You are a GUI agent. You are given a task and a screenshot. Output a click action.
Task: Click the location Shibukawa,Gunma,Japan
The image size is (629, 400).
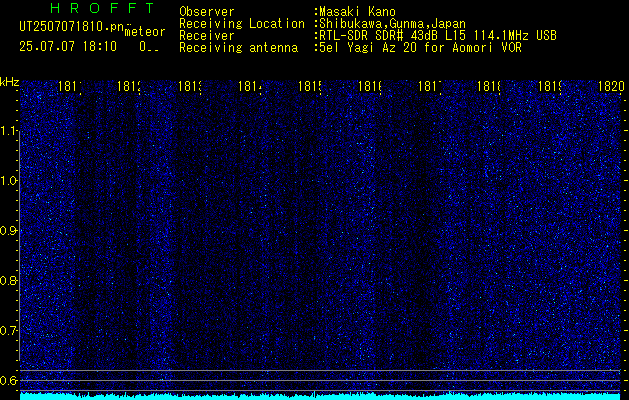coord(392,24)
